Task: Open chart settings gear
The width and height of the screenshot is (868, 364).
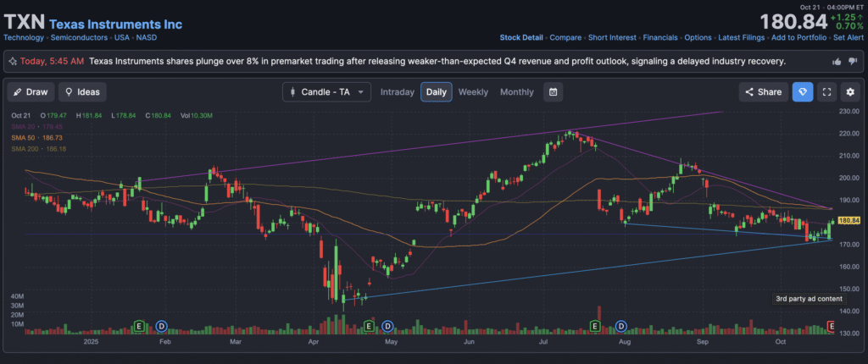Action: click(x=850, y=91)
